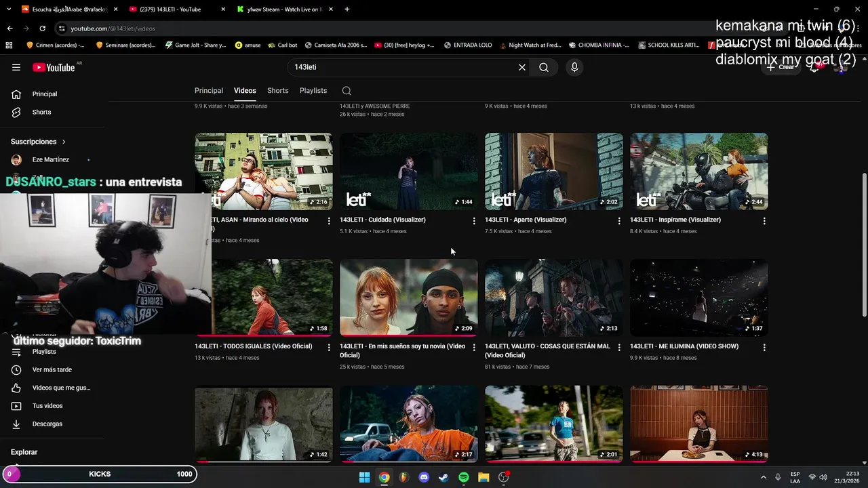The image size is (868, 488).
Task: Open the Crimen (acordes) bookmark
Action: [55, 45]
